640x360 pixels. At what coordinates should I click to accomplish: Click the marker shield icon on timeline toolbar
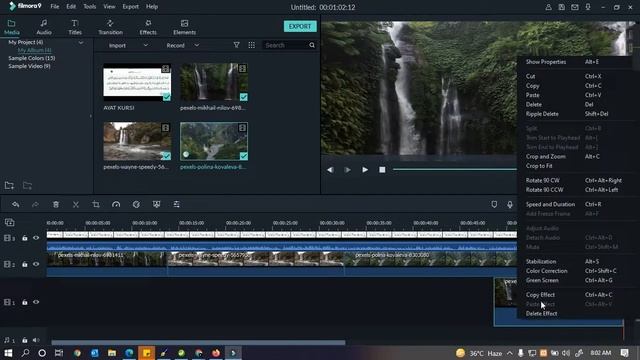[494, 204]
